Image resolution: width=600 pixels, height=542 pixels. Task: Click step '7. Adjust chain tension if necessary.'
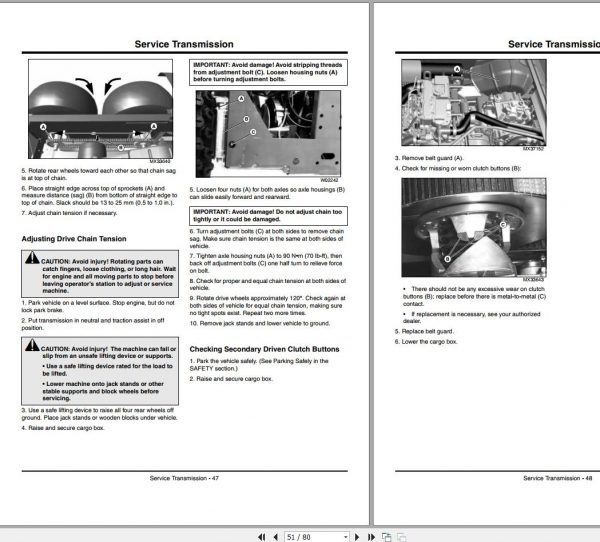click(69, 213)
